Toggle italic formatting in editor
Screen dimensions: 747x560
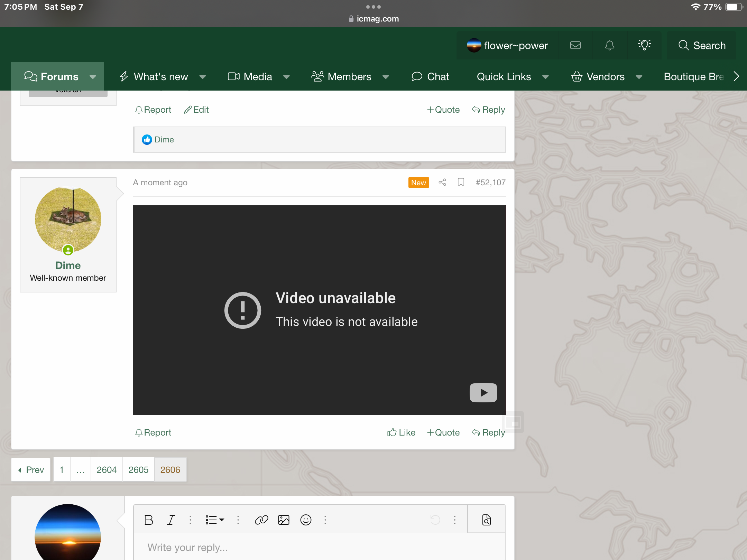(x=171, y=520)
